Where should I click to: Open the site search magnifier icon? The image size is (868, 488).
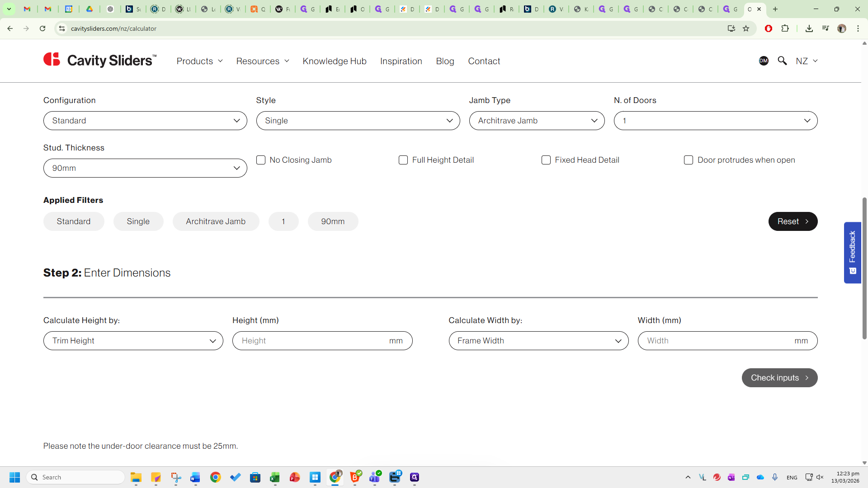782,61
